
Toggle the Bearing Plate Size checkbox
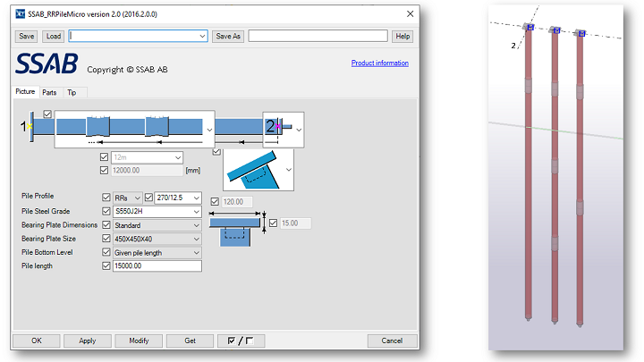pos(106,239)
